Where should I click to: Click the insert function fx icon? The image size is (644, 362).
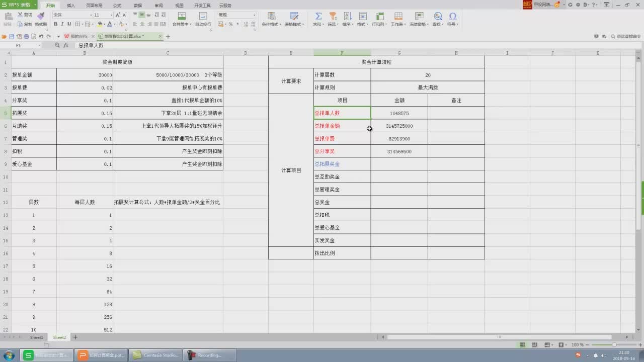(x=66, y=45)
